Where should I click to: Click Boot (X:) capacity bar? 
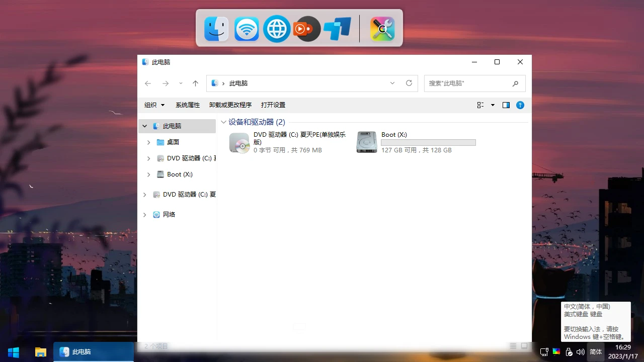(429, 143)
